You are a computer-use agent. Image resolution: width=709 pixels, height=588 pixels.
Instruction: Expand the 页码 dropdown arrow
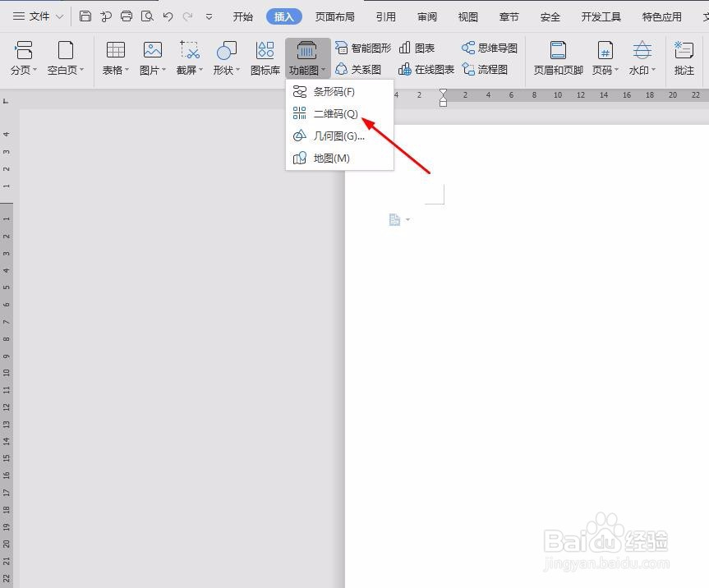[616, 70]
